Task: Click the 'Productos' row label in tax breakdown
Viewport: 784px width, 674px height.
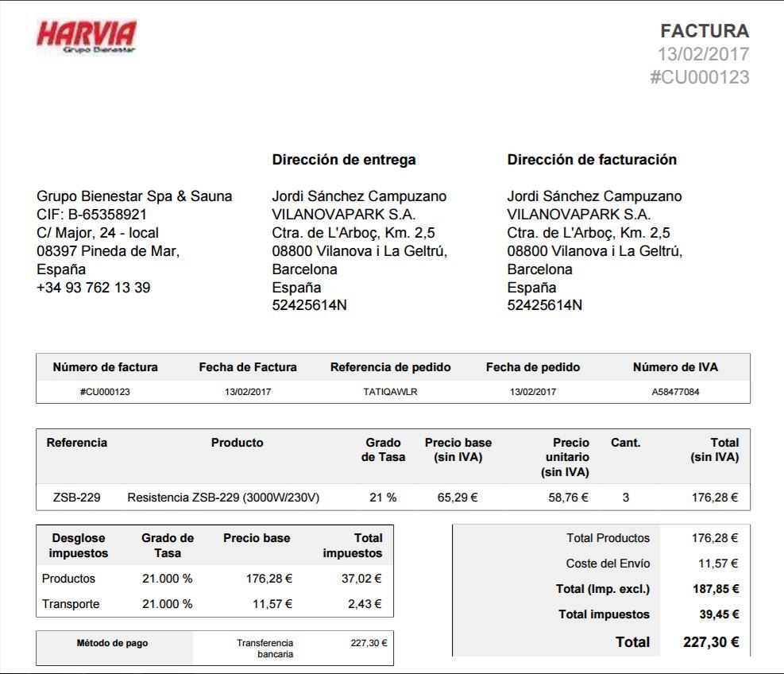Action: coord(68,579)
